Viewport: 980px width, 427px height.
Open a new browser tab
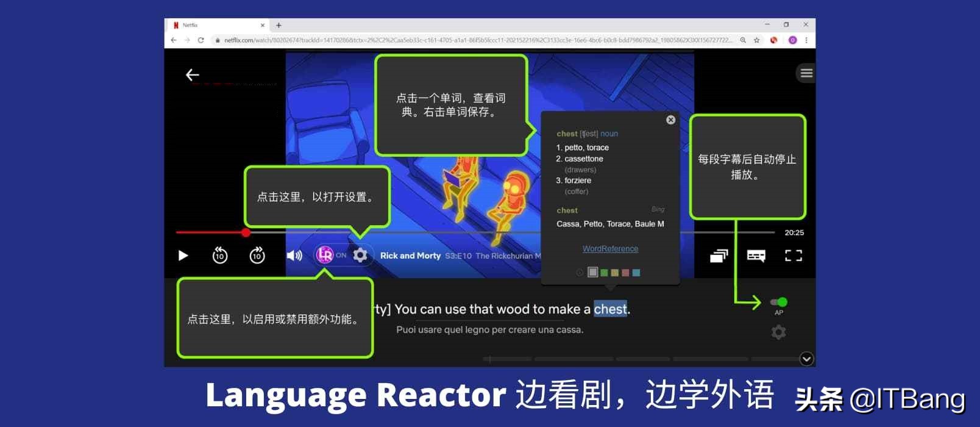tap(279, 26)
